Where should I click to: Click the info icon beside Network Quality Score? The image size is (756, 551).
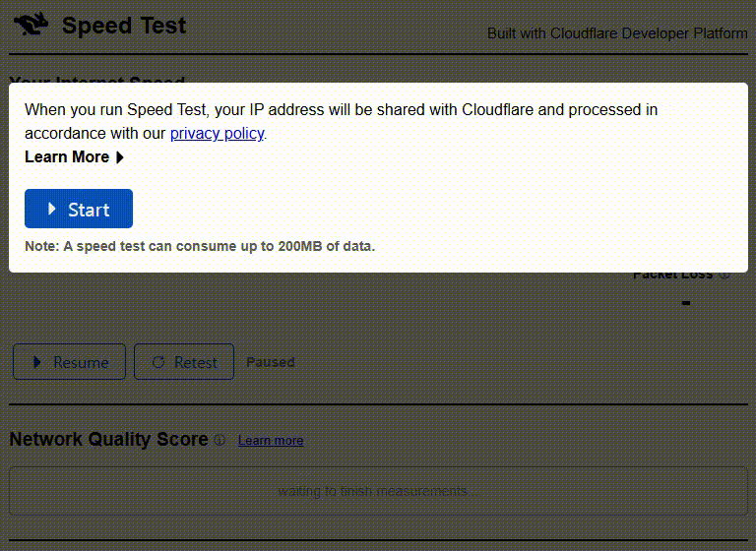(x=220, y=440)
